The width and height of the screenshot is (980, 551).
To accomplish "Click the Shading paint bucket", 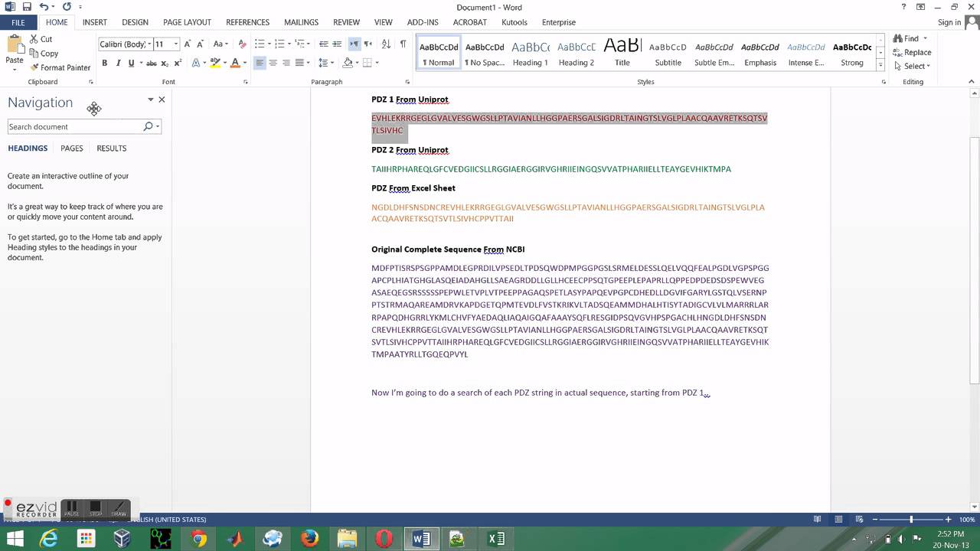I will coord(348,63).
